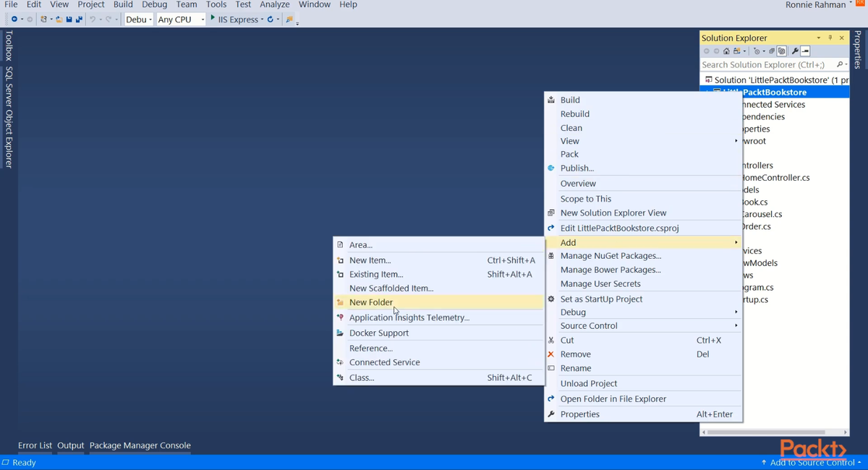Click the Set as StartUp Project gear icon

pyautogui.click(x=551, y=299)
